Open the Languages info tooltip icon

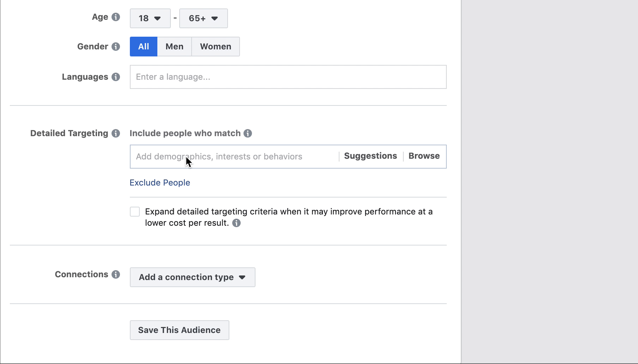coord(116,77)
